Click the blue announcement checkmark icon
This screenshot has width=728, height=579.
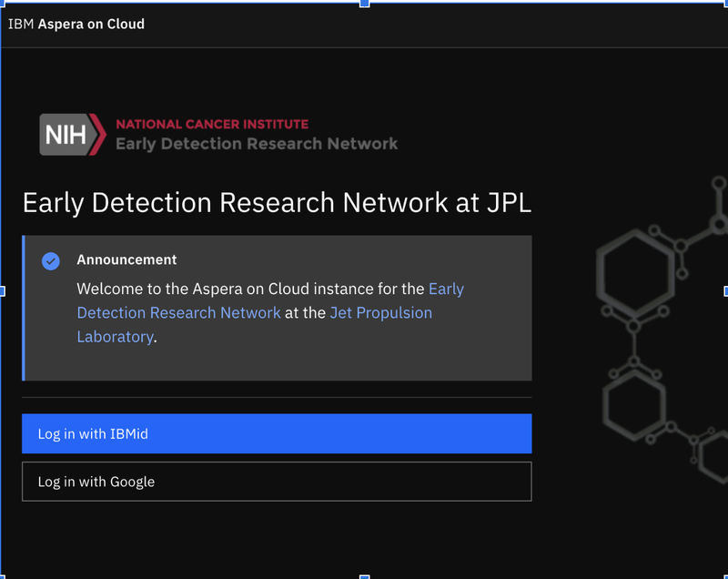[x=51, y=261]
